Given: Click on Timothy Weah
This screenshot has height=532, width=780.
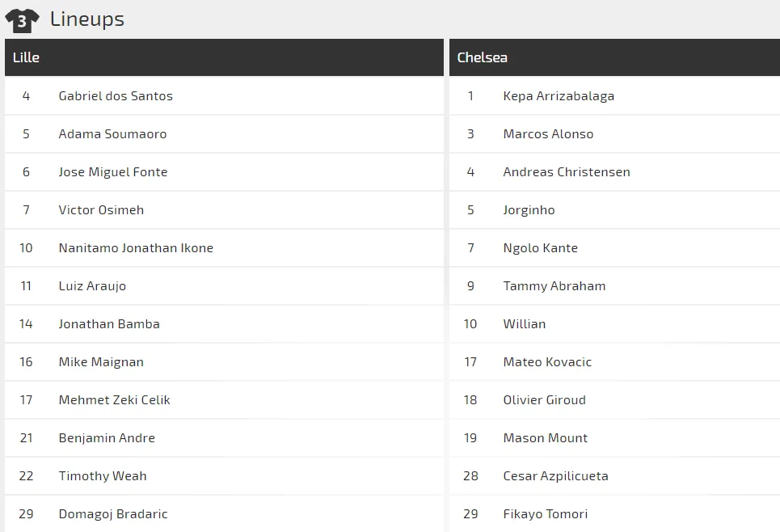Looking at the screenshot, I should [x=103, y=476].
